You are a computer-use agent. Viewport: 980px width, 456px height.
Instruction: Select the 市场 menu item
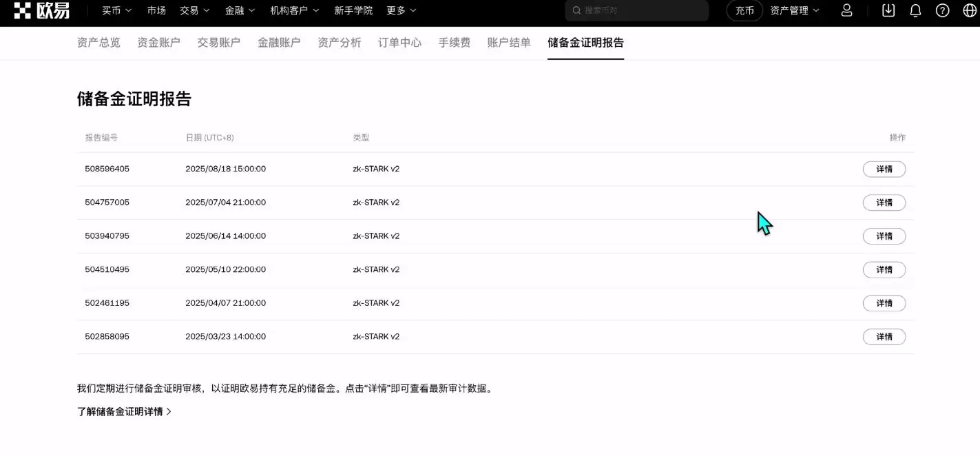tap(156, 10)
